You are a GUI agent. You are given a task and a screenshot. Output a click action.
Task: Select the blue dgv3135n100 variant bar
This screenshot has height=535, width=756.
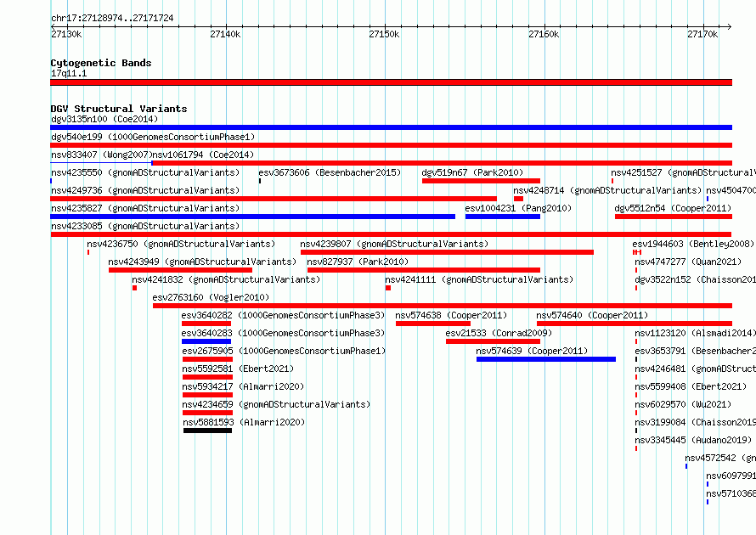(x=391, y=127)
